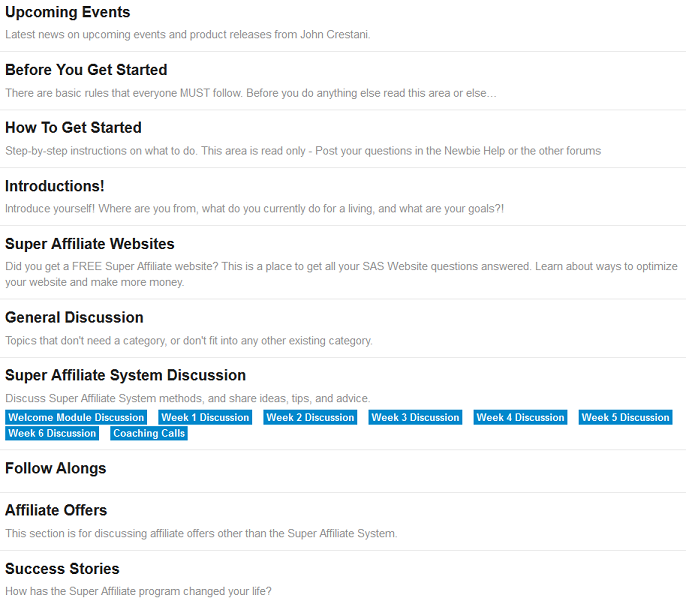Open the Super Affiliate Websites forum
The image size is (686, 604).
click(90, 244)
